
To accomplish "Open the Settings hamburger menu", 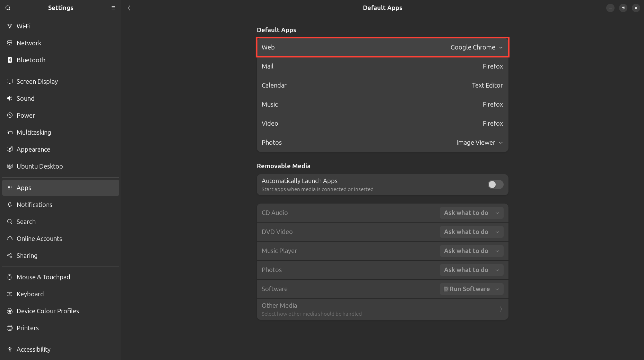I will (x=113, y=8).
